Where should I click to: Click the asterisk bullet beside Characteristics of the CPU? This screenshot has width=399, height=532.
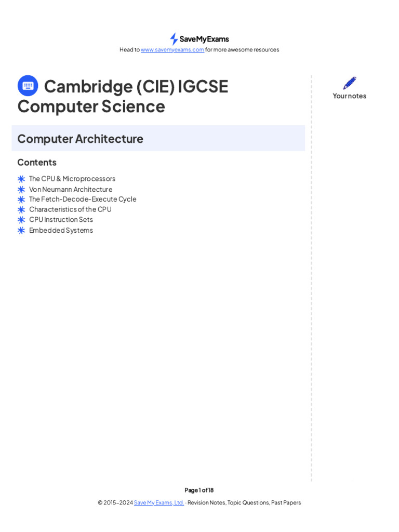[x=21, y=209]
